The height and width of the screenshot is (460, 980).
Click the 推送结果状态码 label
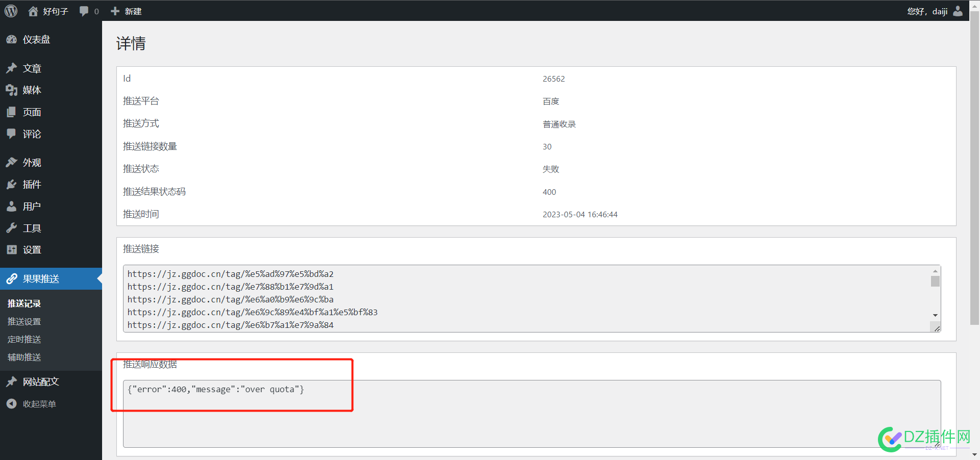154,192
